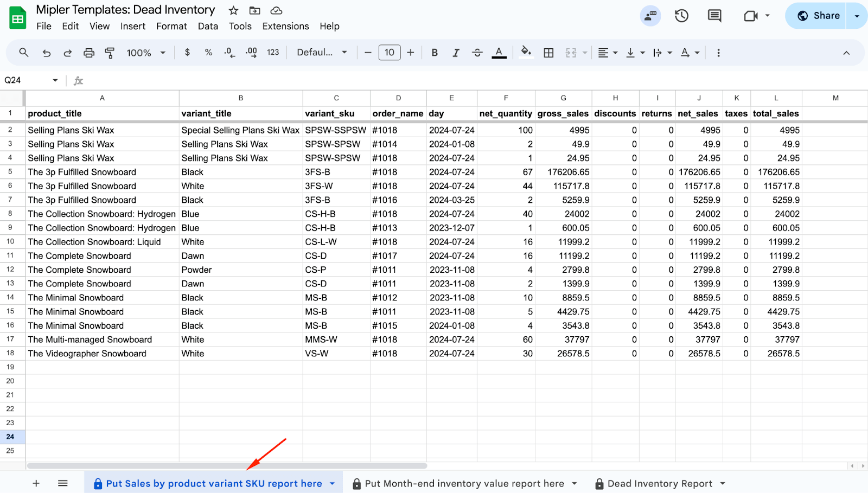This screenshot has height=493, width=868.
Task: Toggle bold formatting
Action: click(x=434, y=53)
